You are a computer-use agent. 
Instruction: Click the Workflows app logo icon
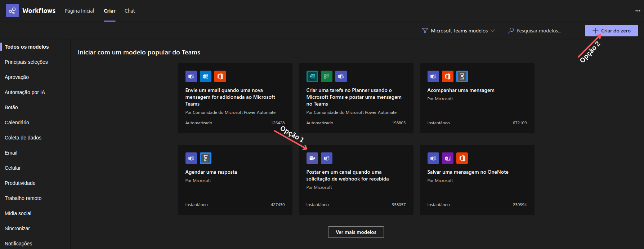coord(12,11)
